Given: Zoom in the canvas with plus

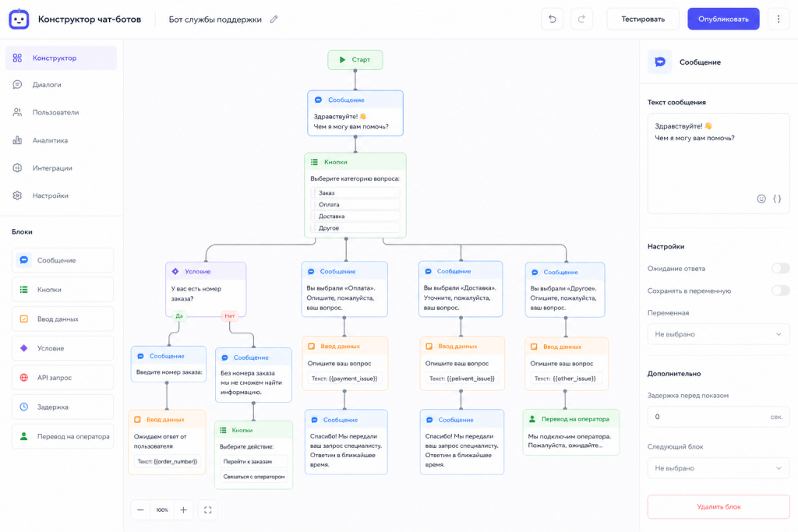Looking at the screenshot, I should (183, 509).
